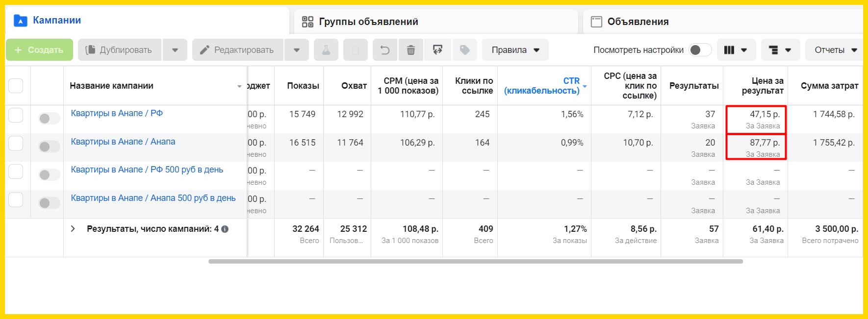This screenshot has width=868, height=319.
Task: Click the tag label icon
Action: (x=464, y=50)
